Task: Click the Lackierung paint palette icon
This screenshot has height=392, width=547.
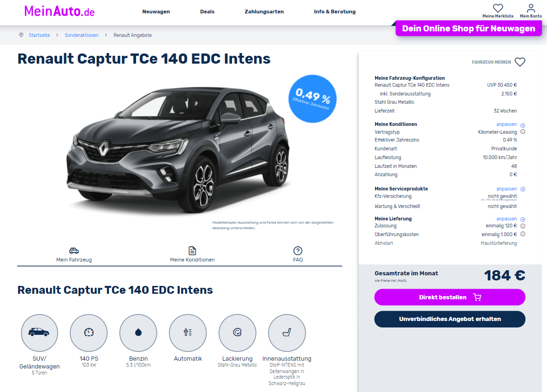Action: point(237,333)
